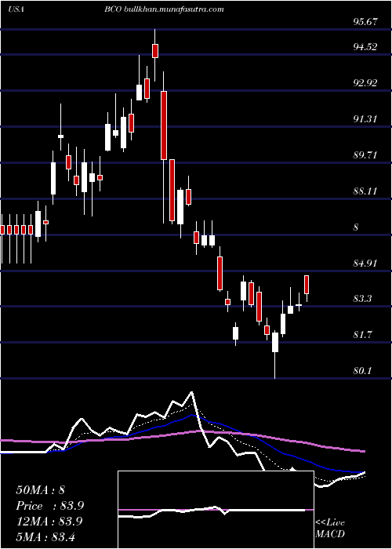
Task: Click the white candle with long wick reaching 80.1
Action: pyautogui.click(x=275, y=342)
